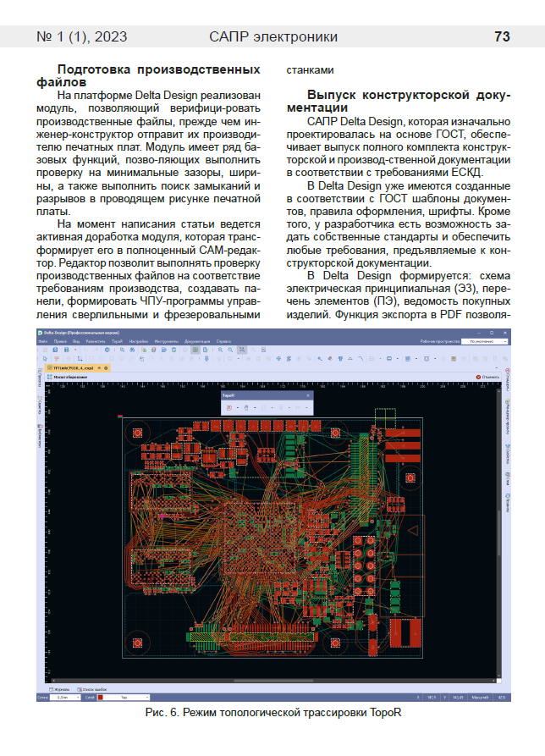Open the Список ошибок tab at bottom
The image size is (545, 756).
coord(91,689)
